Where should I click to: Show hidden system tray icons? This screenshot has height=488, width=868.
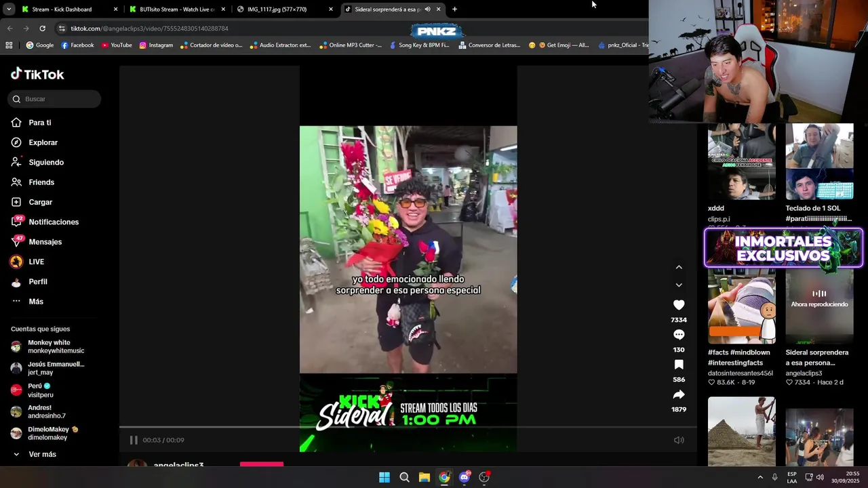click(x=759, y=477)
